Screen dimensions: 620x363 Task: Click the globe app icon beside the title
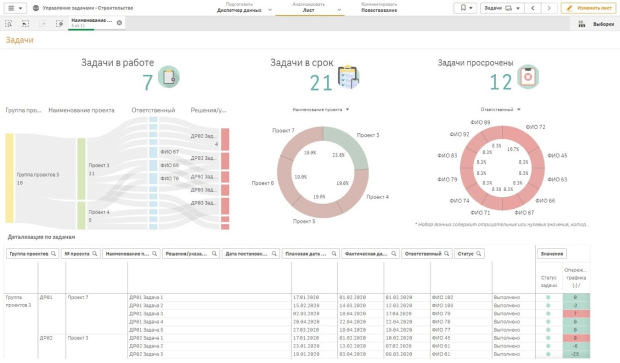36,8
